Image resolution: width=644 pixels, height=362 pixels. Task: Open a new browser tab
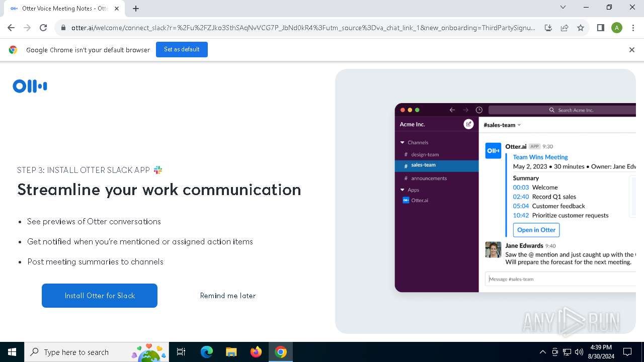[136, 9]
